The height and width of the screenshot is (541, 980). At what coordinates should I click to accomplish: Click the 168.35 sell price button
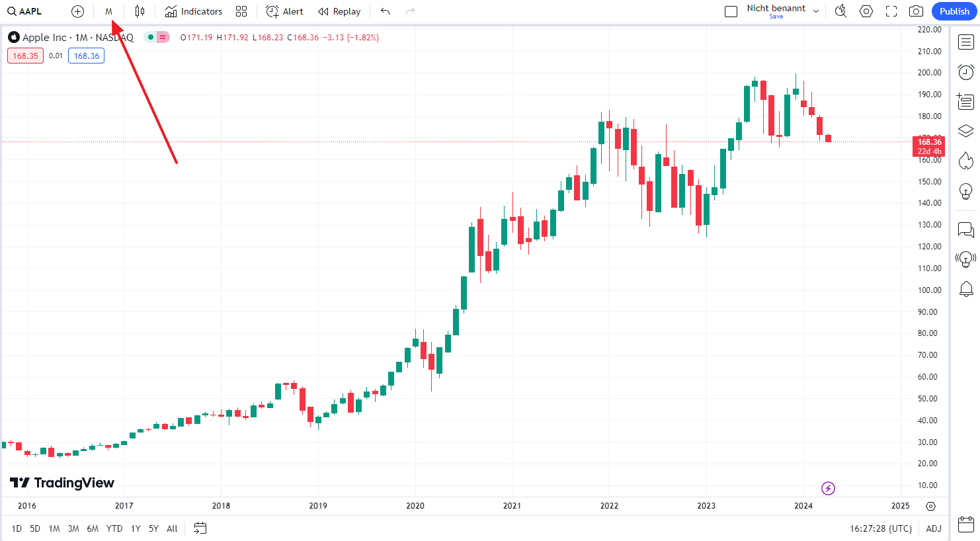coord(26,56)
